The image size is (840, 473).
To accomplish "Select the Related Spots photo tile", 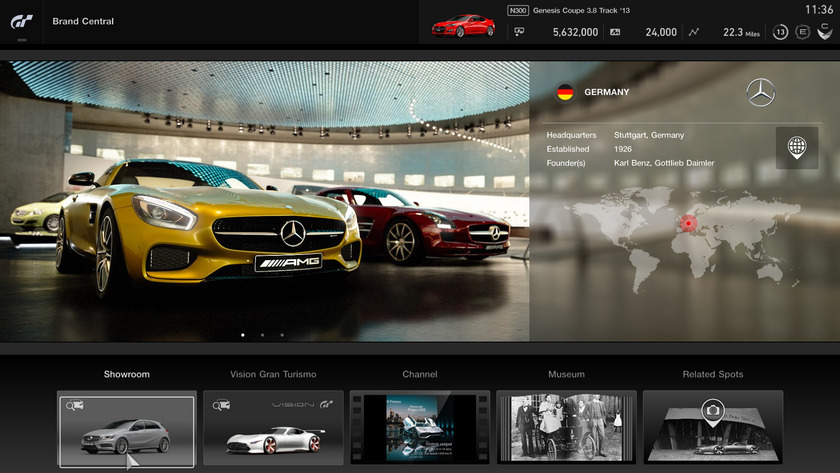I will coord(713,427).
